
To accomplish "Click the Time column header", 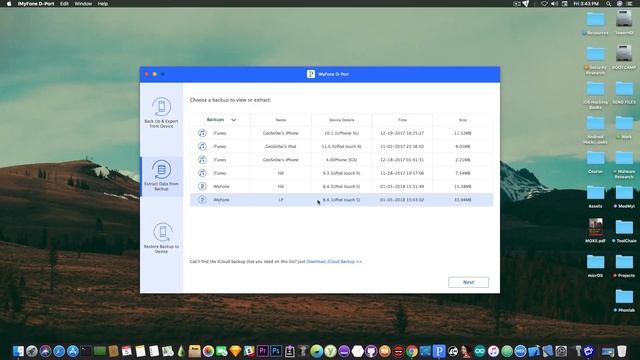I will point(402,120).
